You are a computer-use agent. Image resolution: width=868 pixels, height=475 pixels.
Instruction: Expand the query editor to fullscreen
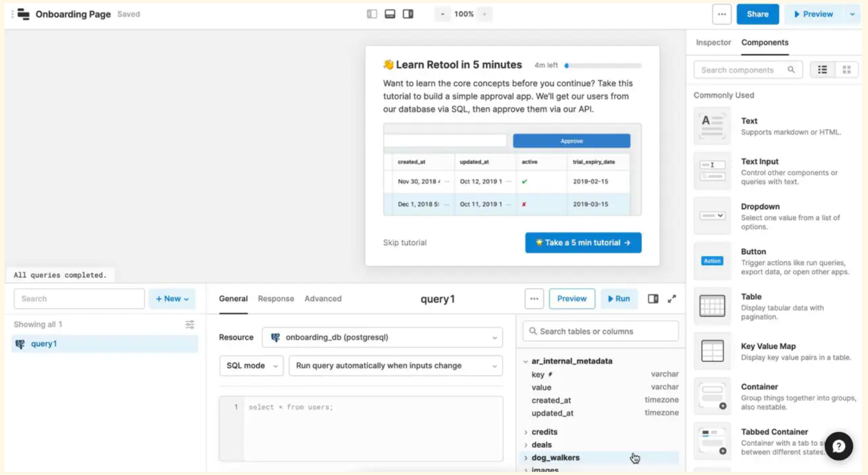click(672, 299)
